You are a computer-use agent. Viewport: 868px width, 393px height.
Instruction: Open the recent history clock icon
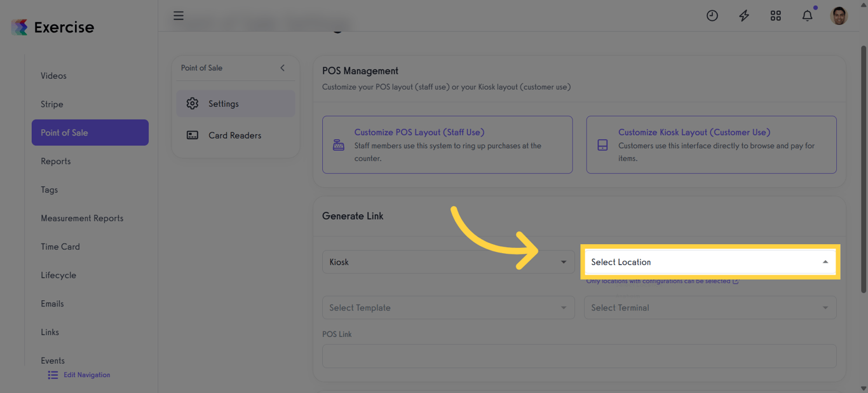coord(712,15)
